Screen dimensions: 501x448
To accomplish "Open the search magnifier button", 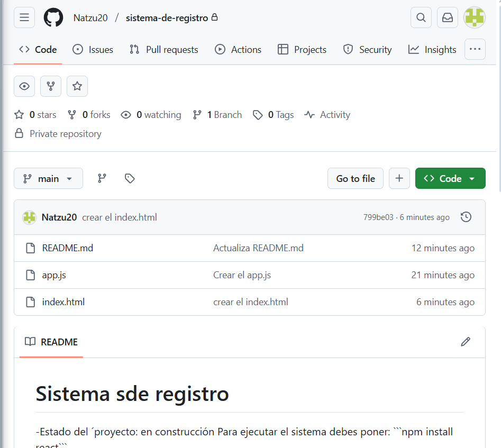I will pyautogui.click(x=421, y=17).
